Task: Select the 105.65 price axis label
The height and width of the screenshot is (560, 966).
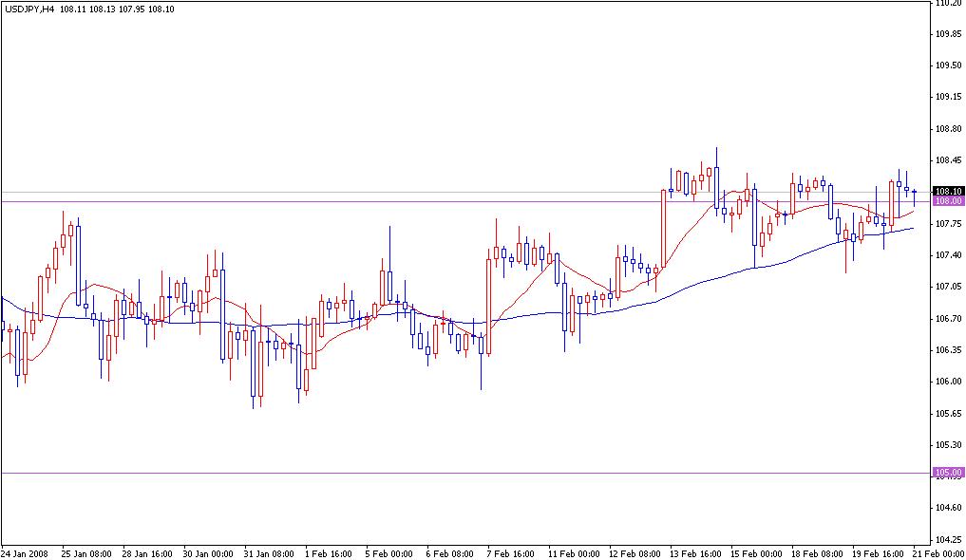Action: pyautogui.click(x=949, y=413)
